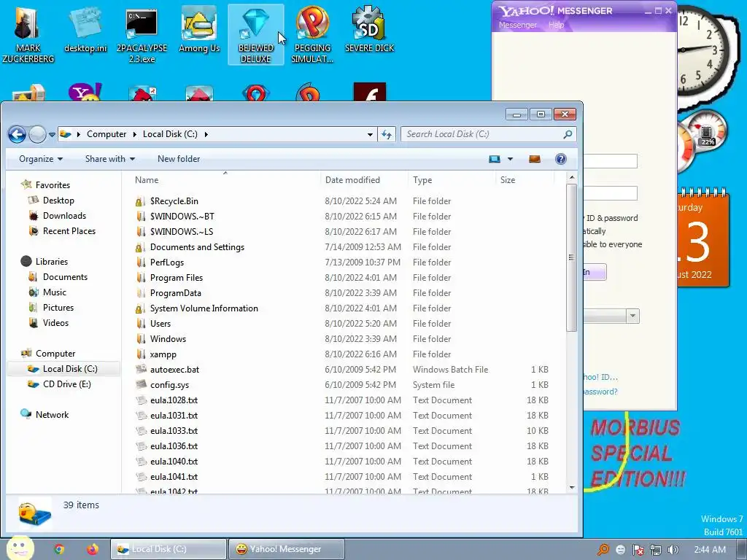
Task: Click the Yahoo Messenger Sign In button
Action: [595, 272]
